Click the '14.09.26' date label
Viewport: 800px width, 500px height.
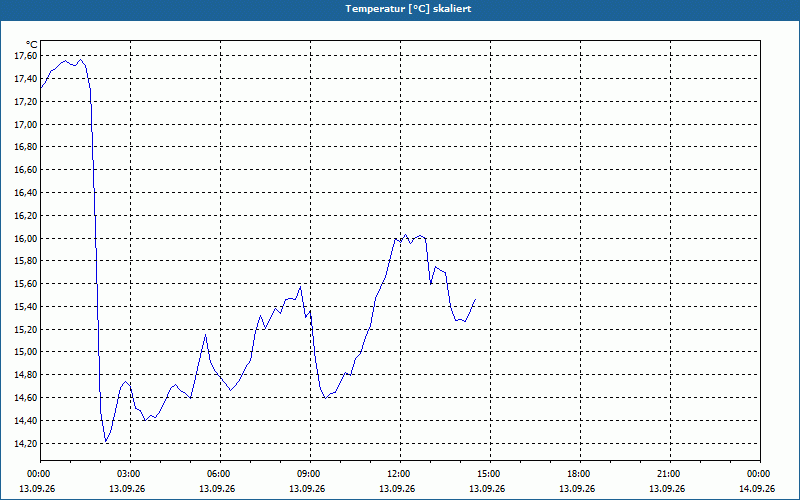757,488
